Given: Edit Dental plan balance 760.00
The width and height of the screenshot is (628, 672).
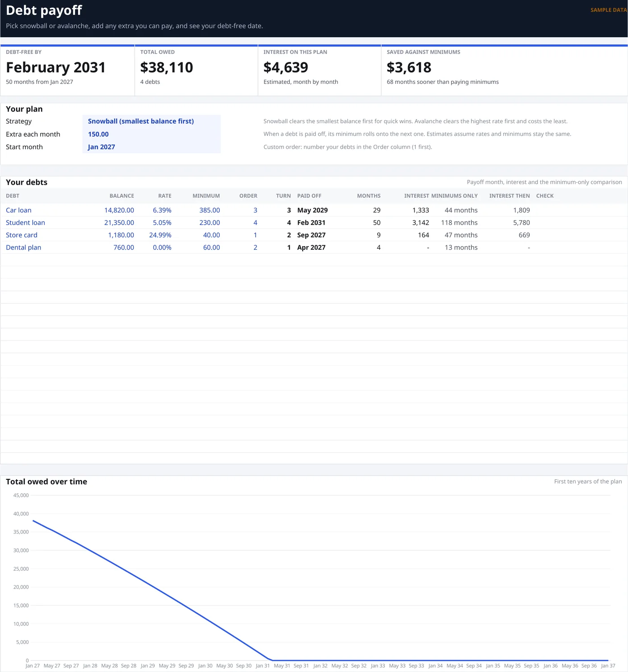Looking at the screenshot, I should tap(124, 247).
